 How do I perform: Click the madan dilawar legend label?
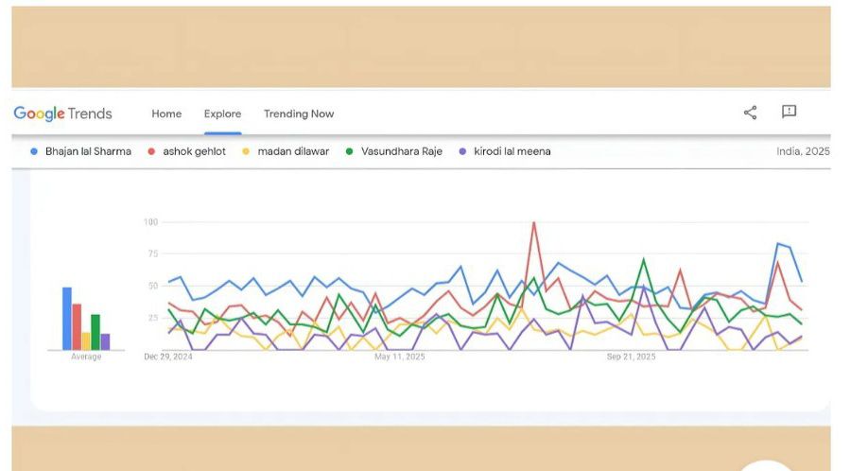coord(293,151)
